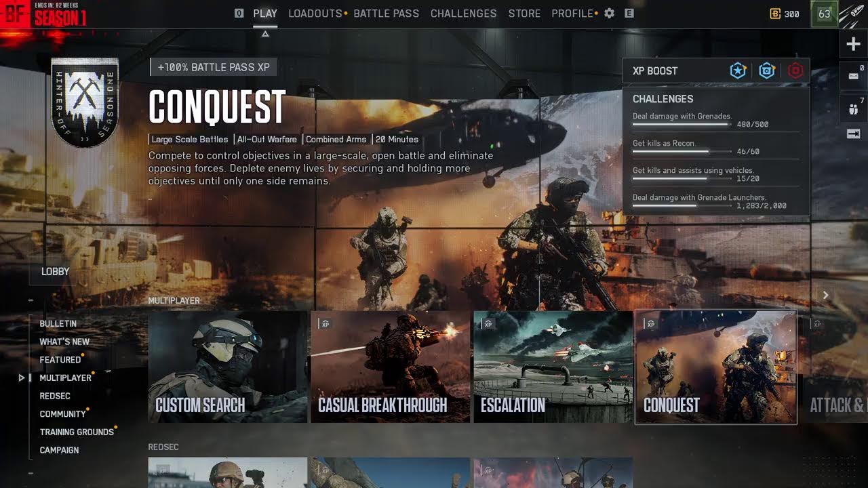Click 'Get kills and assists using vehicles.' challenge

coord(693,171)
